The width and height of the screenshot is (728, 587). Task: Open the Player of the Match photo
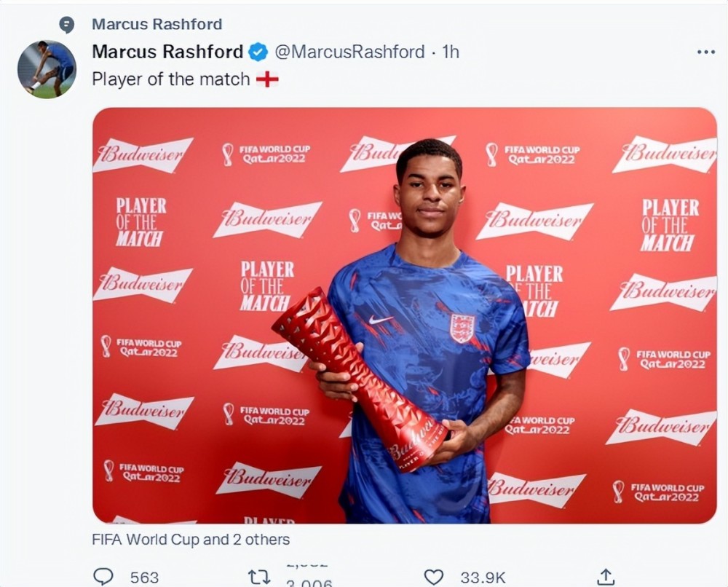click(x=405, y=315)
